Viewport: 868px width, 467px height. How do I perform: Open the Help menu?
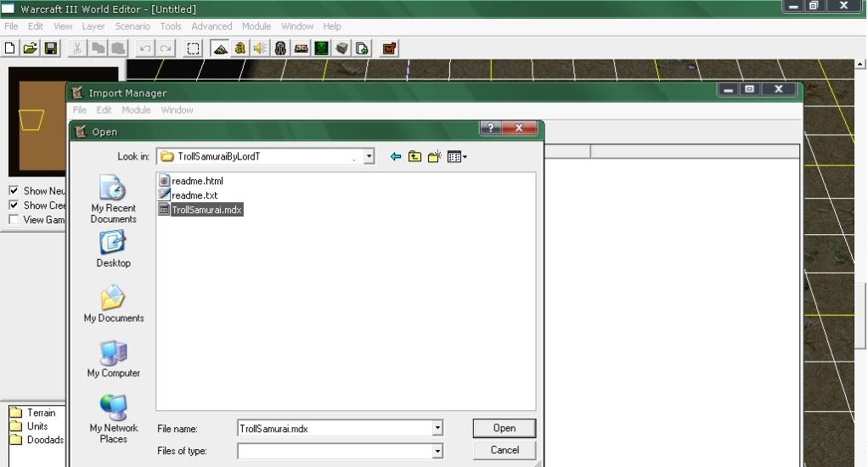332,26
